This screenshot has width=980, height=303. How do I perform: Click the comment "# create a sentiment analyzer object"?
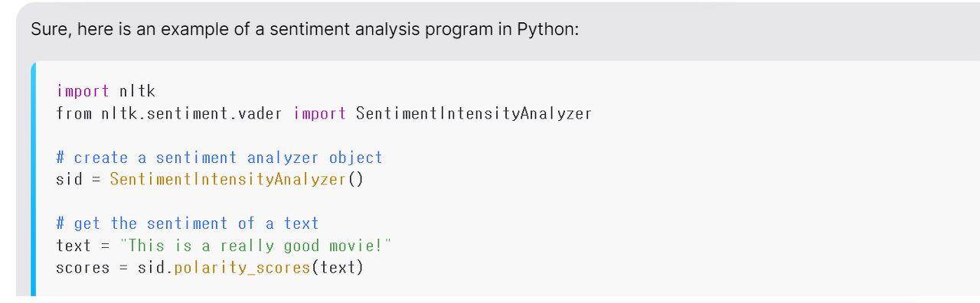pos(219,158)
